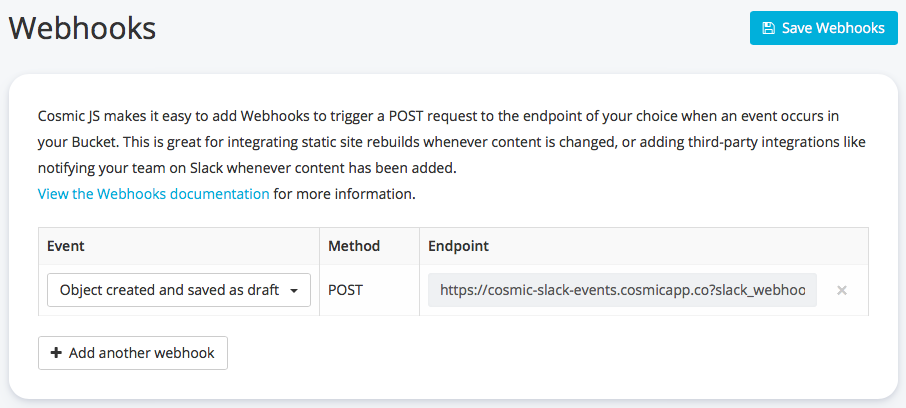Open the Webhooks documentation link
This screenshot has width=906, height=408.
pyautogui.click(x=153, y=194)
